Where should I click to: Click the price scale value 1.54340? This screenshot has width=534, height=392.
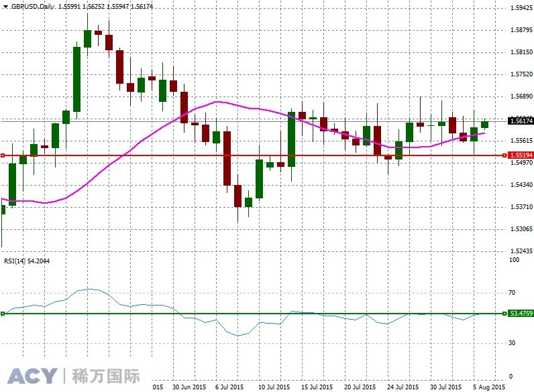coord(521,185)
